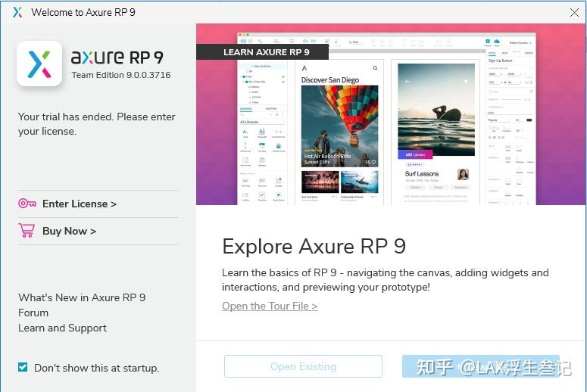
Task: Click the key icon beside Enter License
Action: coord(27,204)
